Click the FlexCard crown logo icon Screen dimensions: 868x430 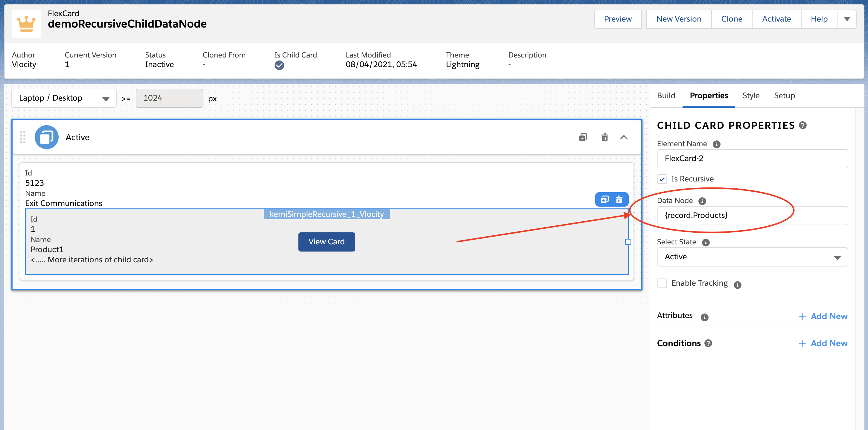[26, 24]
